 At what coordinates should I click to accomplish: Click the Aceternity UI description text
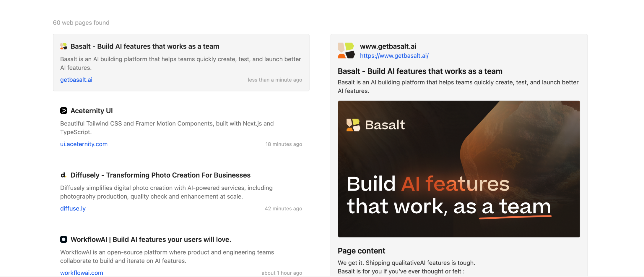167,128
